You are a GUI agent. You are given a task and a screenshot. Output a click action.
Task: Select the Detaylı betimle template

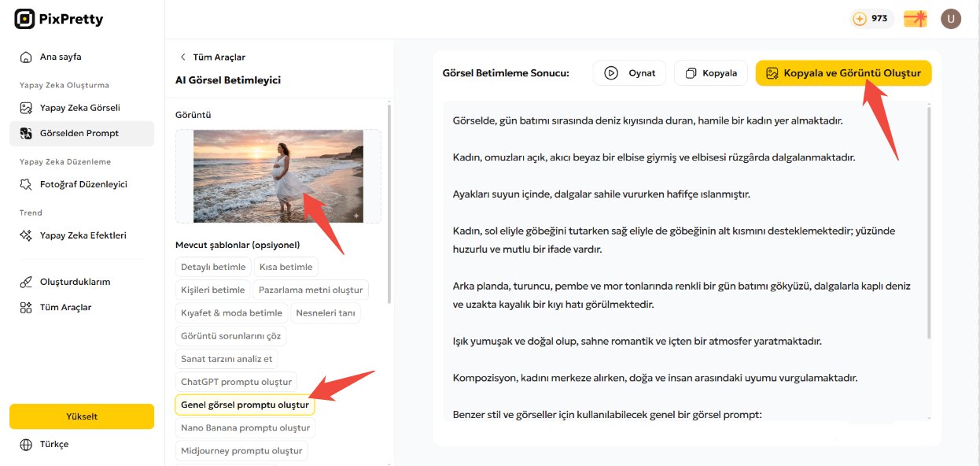click(212, 266)
